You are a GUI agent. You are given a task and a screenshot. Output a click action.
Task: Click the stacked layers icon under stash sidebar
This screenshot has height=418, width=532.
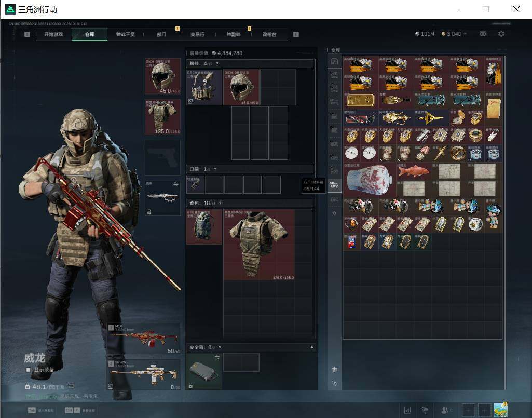click(x=334, y=369)
